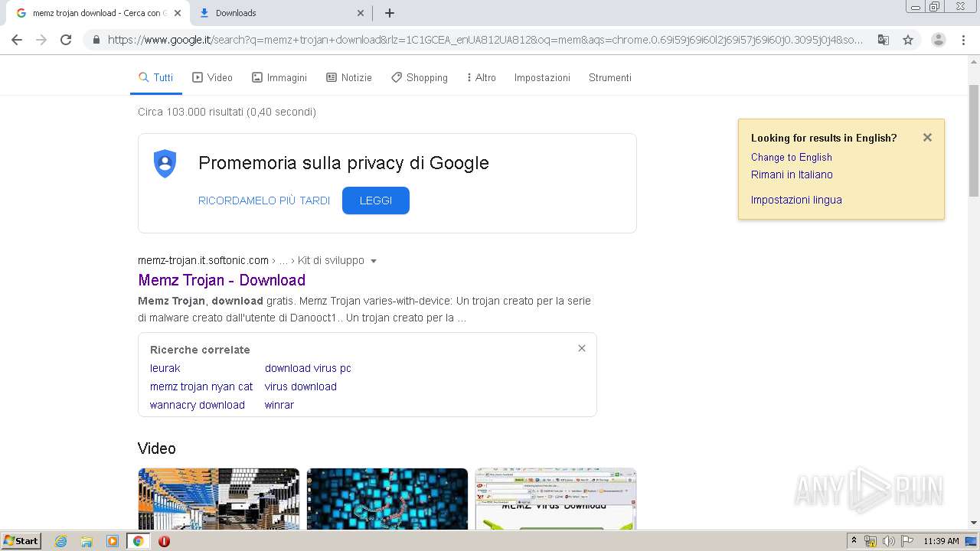980x551 pixels.
Task: Click Rimani in Italiano link
Action: click(x=792, y=174)
